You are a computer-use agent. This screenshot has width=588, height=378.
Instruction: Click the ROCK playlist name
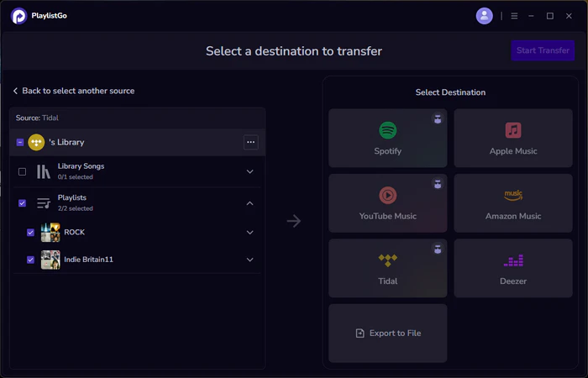point(74,232)
